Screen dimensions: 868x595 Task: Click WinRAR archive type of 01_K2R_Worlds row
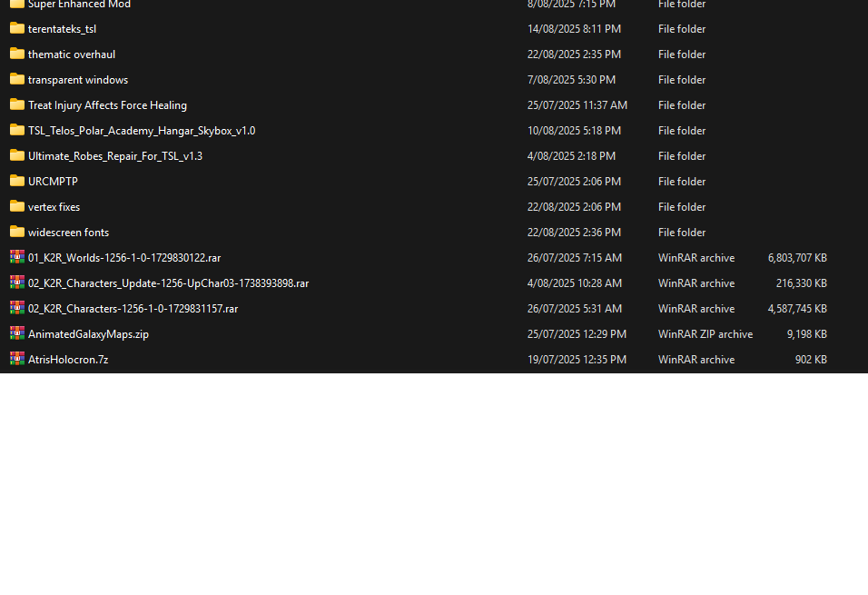[696, 258]
